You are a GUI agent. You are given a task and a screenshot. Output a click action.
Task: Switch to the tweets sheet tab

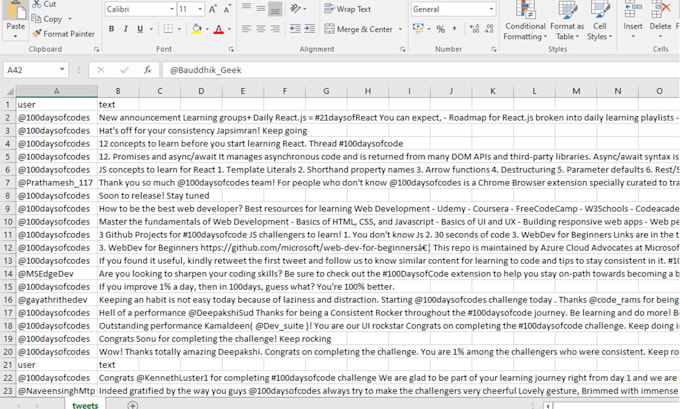coord(85,405)
